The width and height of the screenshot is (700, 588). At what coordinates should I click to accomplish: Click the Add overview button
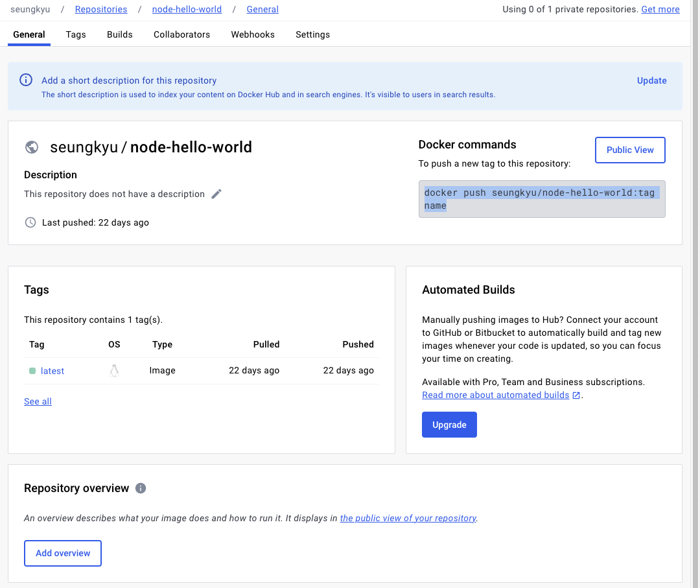[x=63, y=553]
